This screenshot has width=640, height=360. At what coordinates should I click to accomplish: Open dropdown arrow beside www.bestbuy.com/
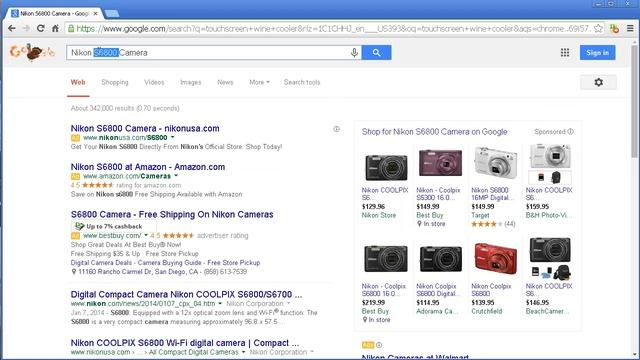(x=146, y=236)
